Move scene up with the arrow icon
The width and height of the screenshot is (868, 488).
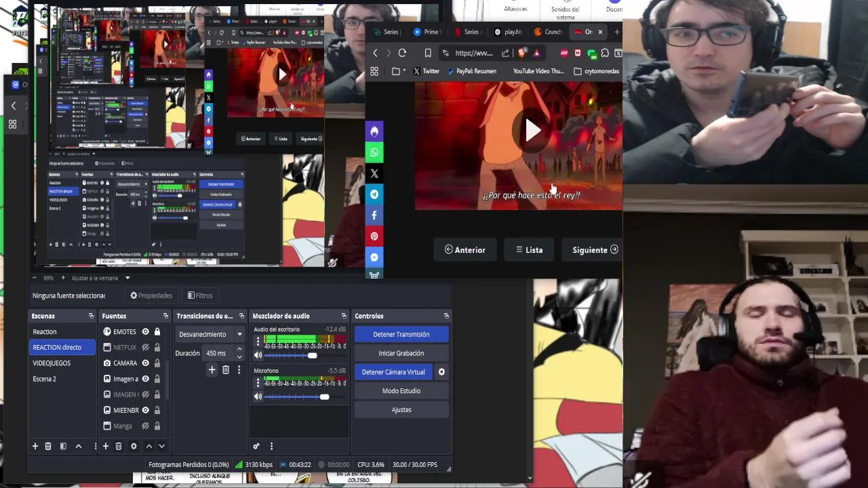[79, 446]
